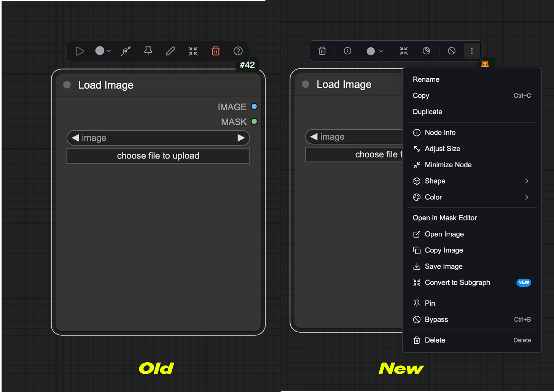Open the Old node image combo field
This screenshot has width=554, height=392.
158,138
